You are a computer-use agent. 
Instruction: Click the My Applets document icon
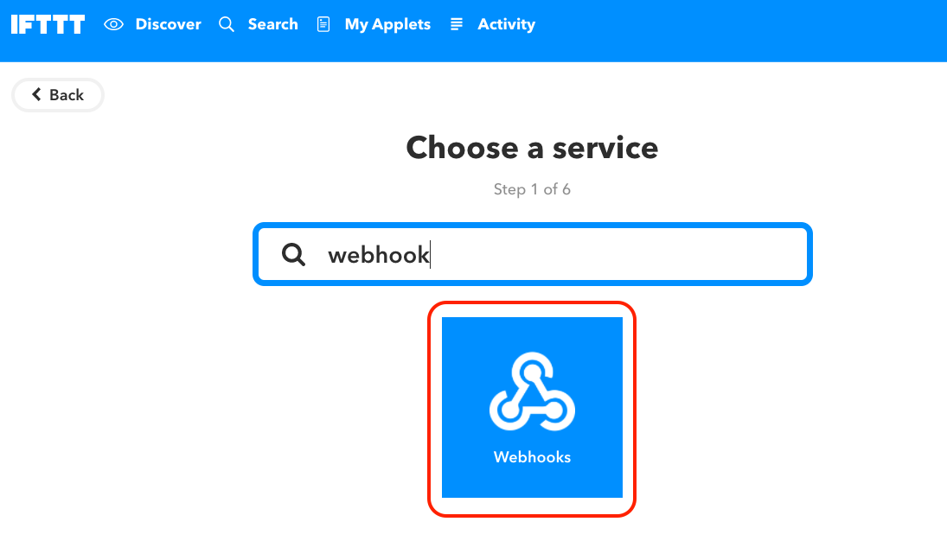(323, 24)
